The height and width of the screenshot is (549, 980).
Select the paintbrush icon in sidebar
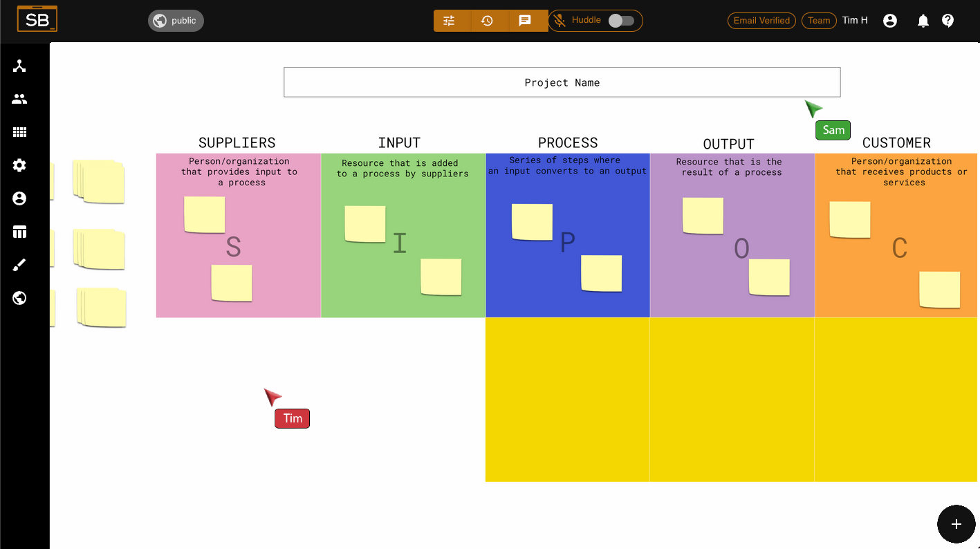(x=19, y=265)
